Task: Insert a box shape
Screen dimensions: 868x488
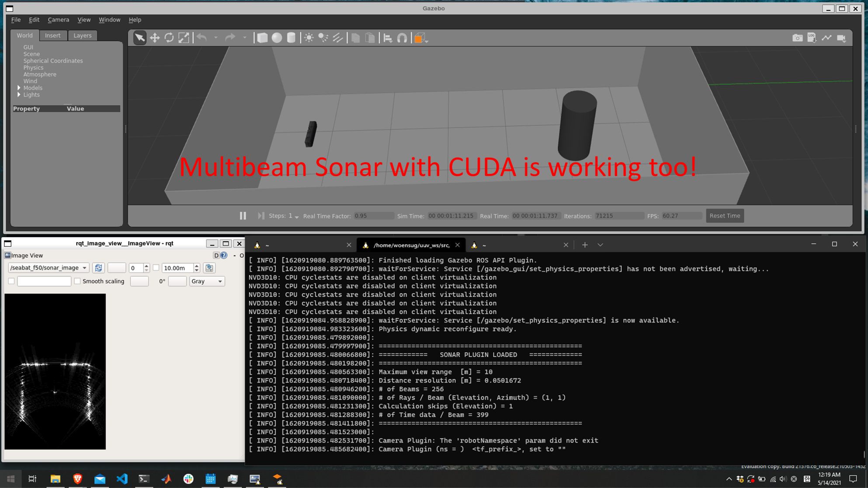Action: 262,38
